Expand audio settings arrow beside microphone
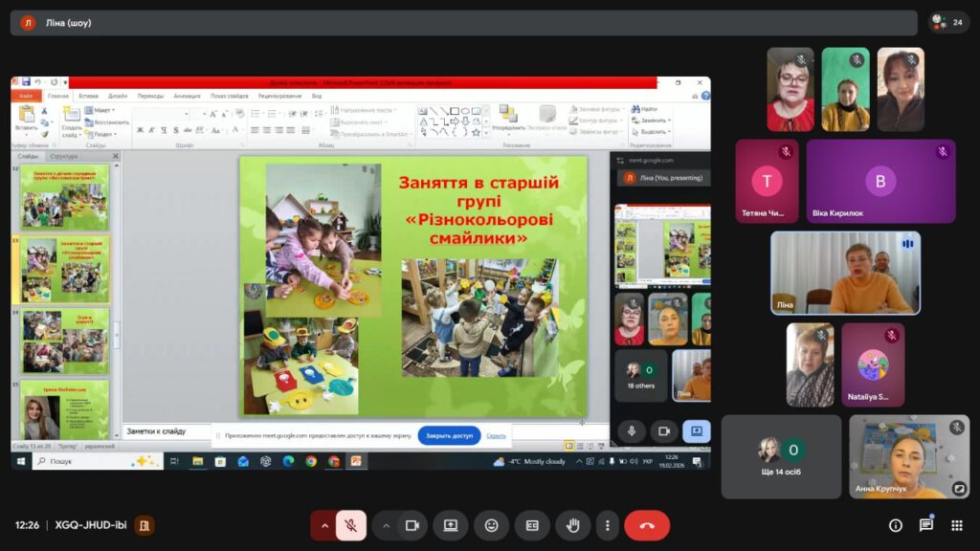980x551 pixels. tap(324, 525)
